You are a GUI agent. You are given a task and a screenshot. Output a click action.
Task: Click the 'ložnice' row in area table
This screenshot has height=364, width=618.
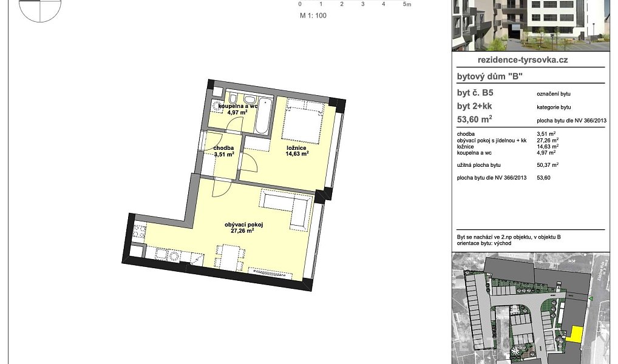[x=508, y=147]
